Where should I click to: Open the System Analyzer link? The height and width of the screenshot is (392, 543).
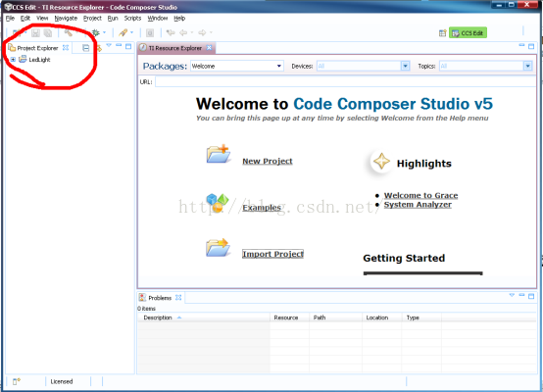pyautogui.click(x=418, y=205)
